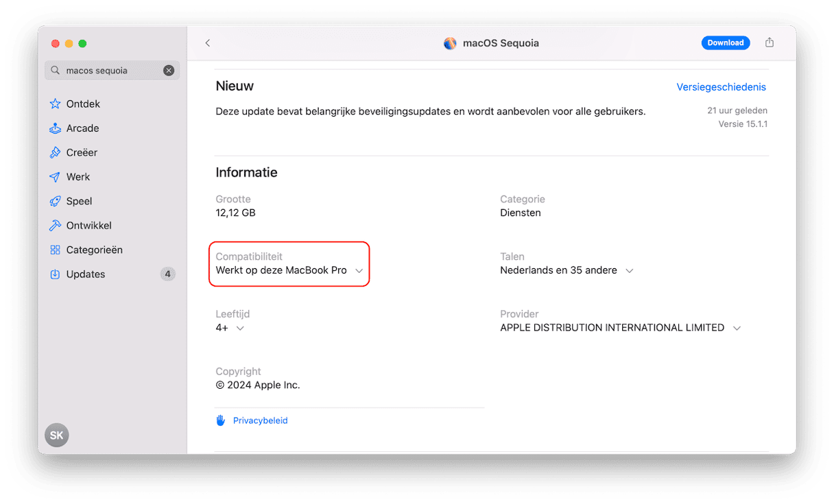Click the Versie 15.1.1 text
The width and height of the screenshot is (834, 504).
coord(743,124)
